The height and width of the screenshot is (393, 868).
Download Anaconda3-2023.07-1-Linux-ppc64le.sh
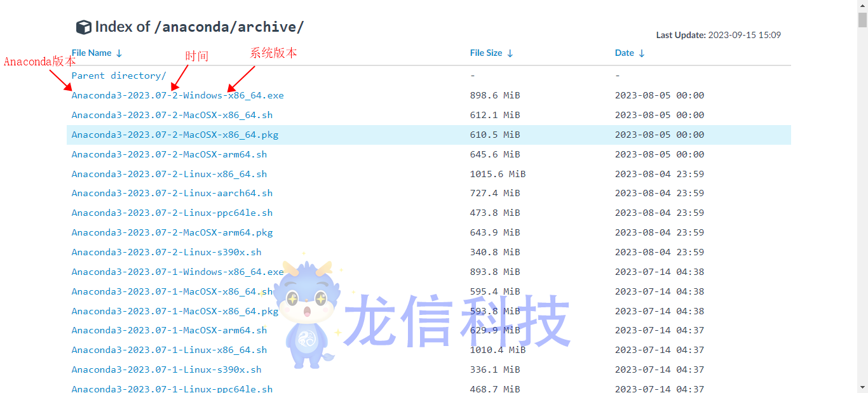pyautogui.click(x=172, y=389)
